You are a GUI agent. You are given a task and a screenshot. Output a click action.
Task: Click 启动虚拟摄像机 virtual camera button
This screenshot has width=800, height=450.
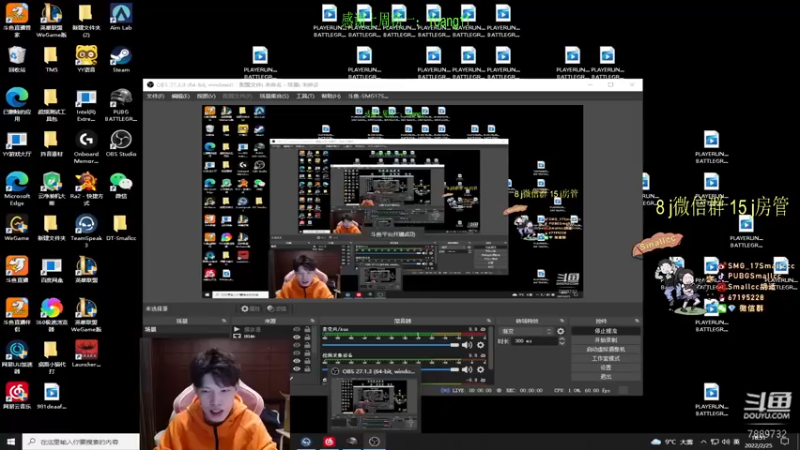point(606,349)
